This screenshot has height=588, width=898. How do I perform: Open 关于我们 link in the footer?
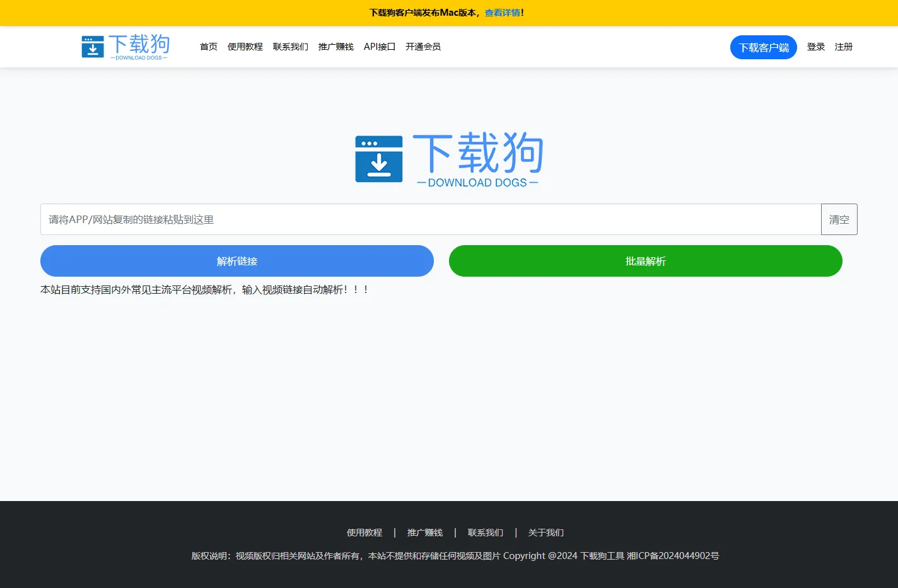point(546,533)
